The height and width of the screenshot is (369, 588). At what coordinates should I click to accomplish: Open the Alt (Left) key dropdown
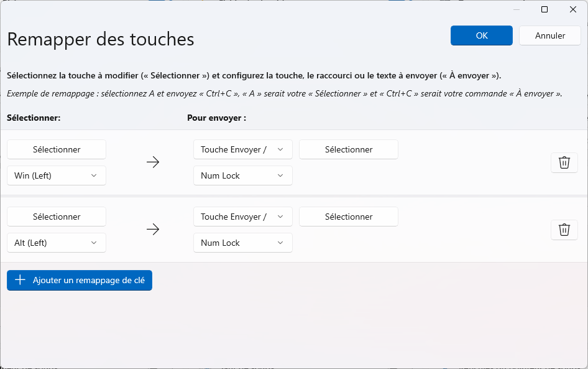pyautogui.click(x=57, y=243)
